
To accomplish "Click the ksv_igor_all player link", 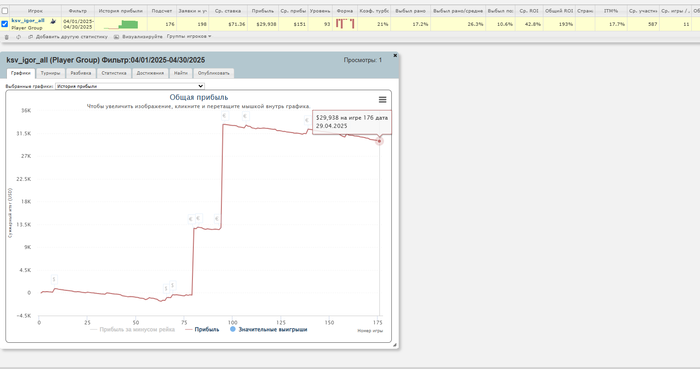I will (x=28, y=21).
